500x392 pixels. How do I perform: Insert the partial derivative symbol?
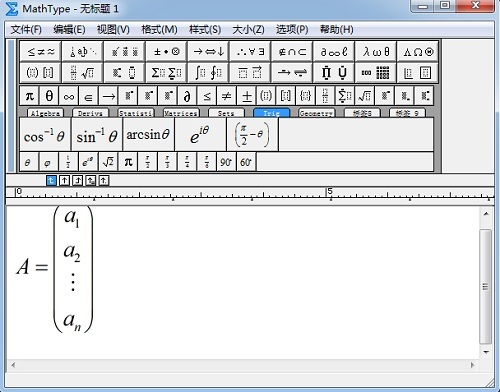point(187,96)
